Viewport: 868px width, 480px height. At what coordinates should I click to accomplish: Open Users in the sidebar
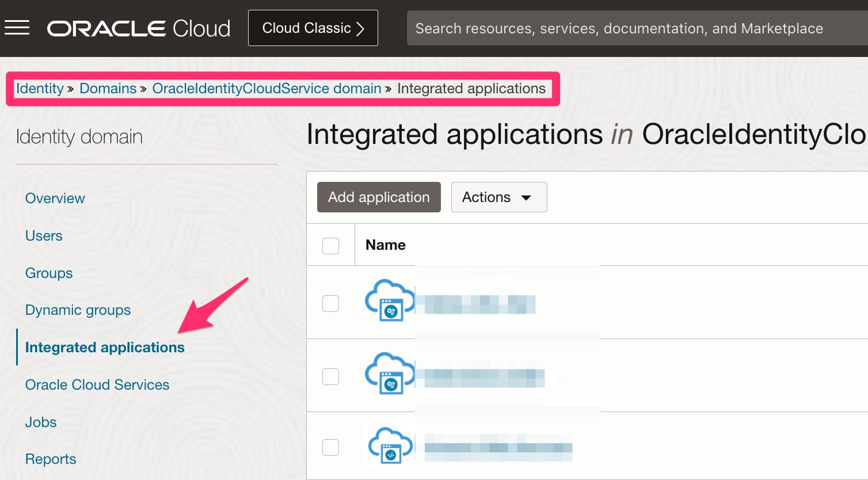tap(44, 236)
